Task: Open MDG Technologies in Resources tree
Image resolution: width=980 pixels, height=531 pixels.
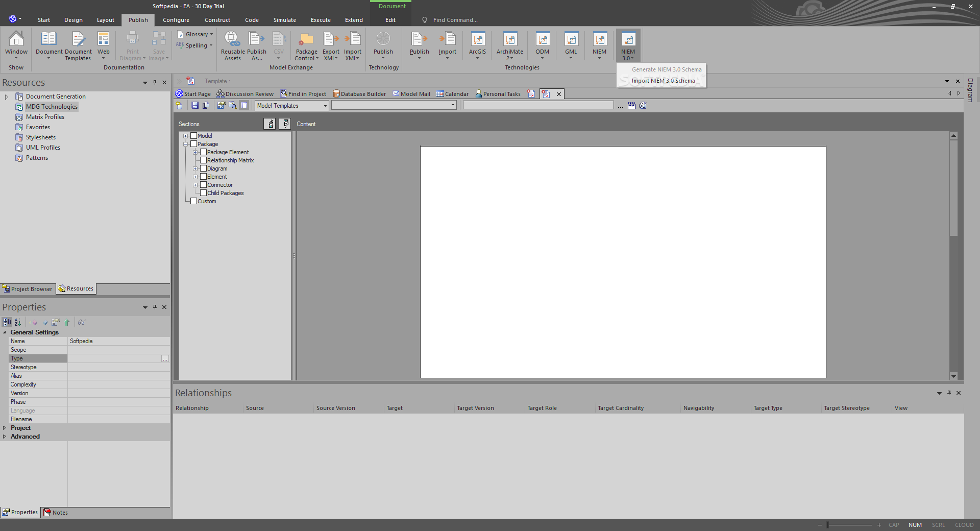Action: (x=52, y=107)
